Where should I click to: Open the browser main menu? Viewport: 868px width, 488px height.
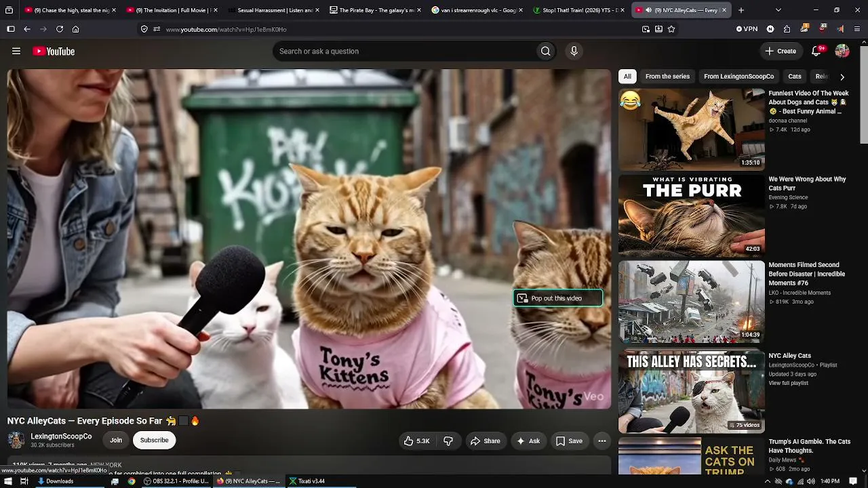858,29
